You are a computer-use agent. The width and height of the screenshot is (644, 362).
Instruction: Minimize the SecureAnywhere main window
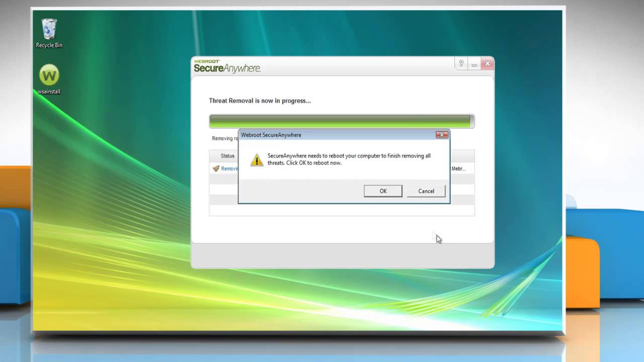point(474,64)
